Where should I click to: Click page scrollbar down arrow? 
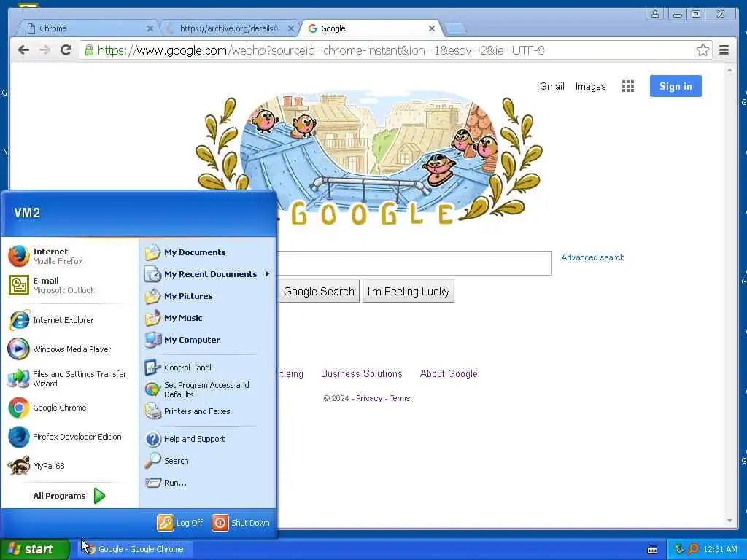pyautogui.click(x=729, y=521)
